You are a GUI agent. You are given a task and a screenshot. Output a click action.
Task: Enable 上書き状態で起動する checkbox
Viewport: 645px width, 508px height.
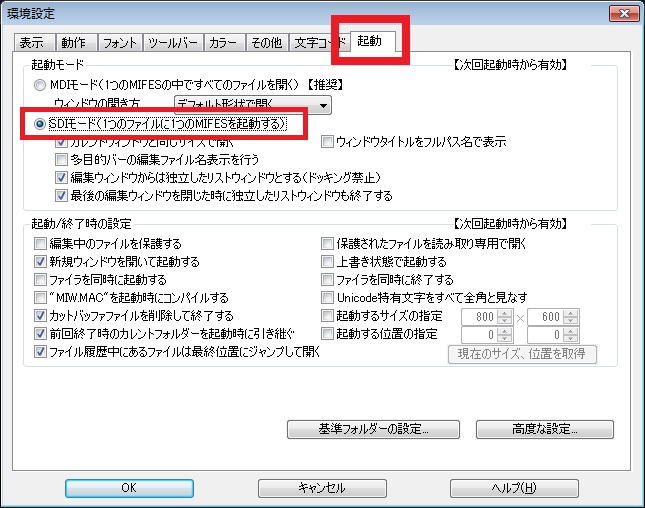tap(328, 262)
